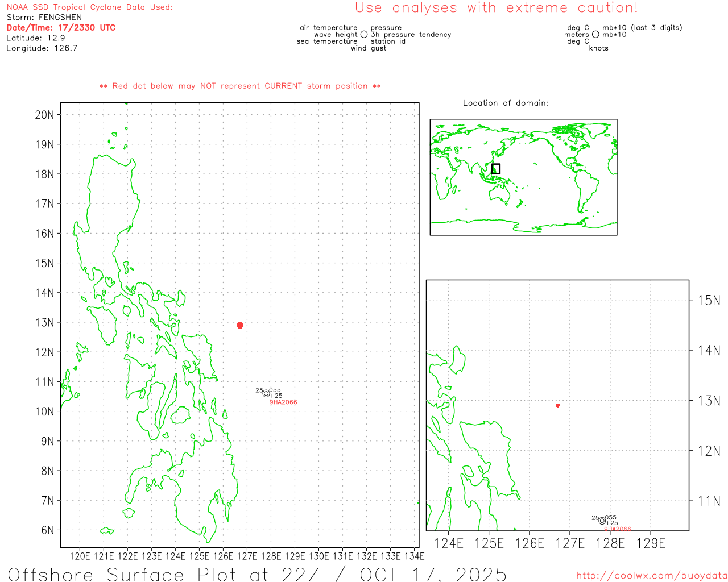Click the 'Storm: FENGSHEN' label
Screen dimensions: 728x582
(44, 18)
